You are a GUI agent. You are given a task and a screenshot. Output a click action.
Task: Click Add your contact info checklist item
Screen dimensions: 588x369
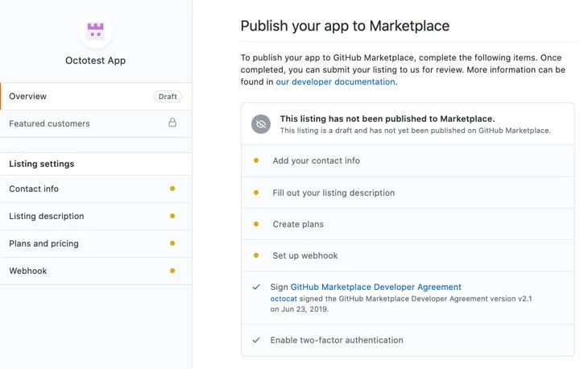pyautogui.click(x=408, y=160)
